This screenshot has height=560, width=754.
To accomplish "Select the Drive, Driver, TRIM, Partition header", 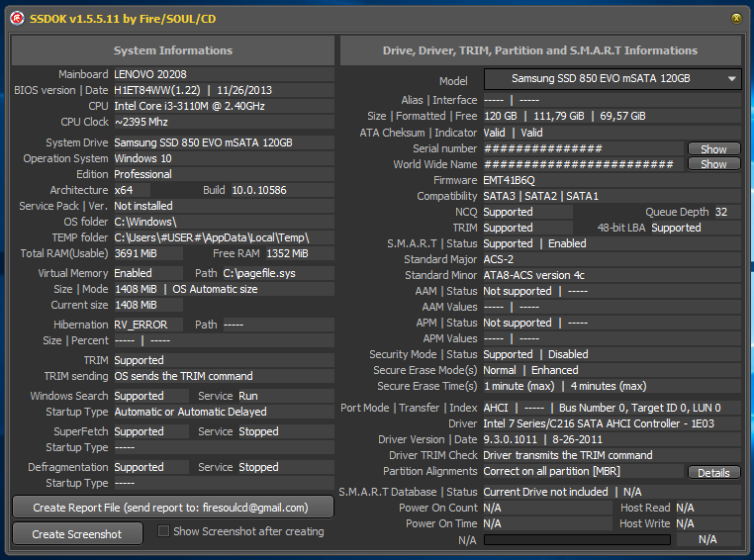I will (x=540, y=50).
